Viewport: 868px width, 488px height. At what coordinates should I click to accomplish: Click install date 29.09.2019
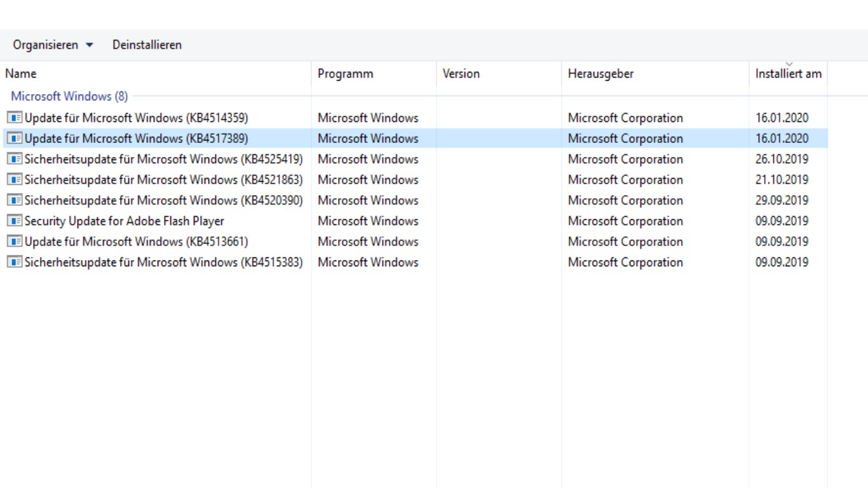point(782,200)
